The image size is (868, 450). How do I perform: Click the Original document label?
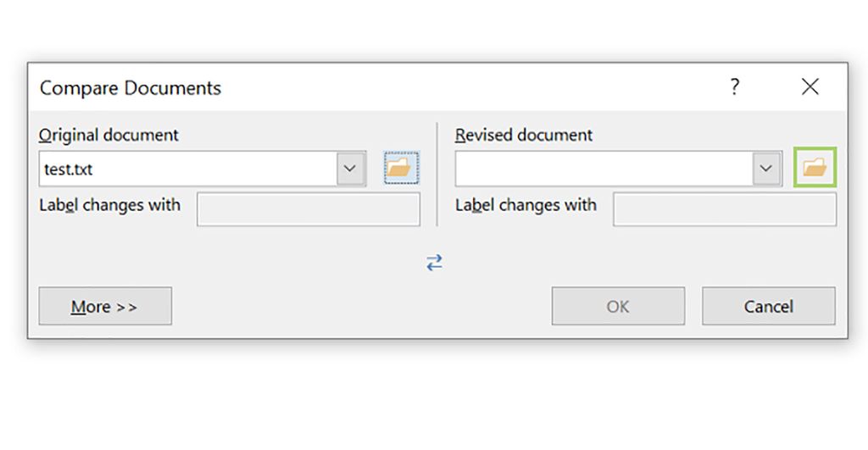pyautogui.click(x=108, y=135)
